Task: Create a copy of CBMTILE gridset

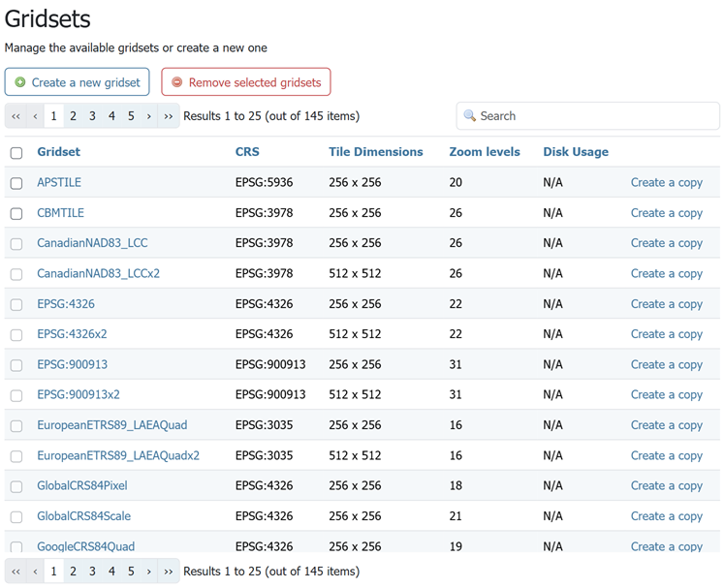Action: click(x=667, y=213)
